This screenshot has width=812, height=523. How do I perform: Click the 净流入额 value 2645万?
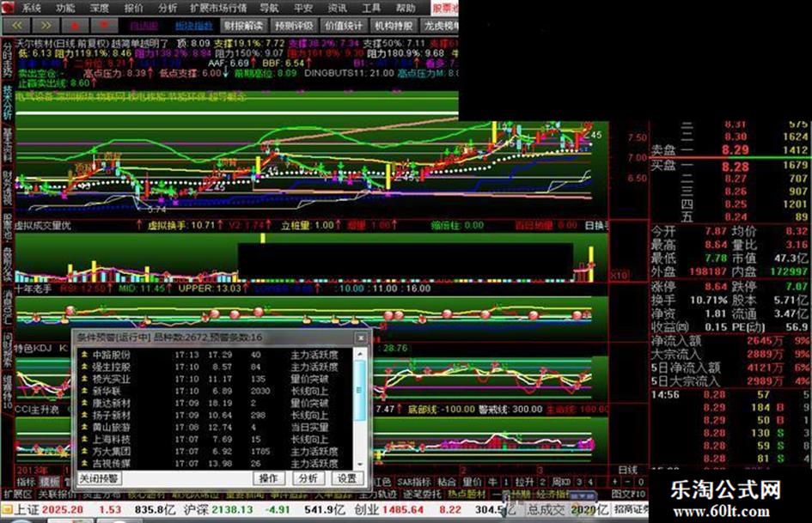[x=765, y=341]
